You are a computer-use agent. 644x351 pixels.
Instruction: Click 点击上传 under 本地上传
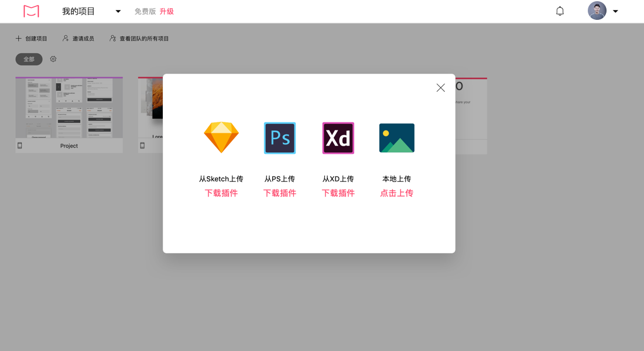397,193
